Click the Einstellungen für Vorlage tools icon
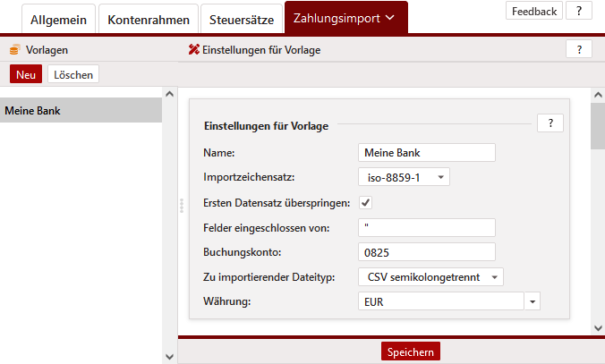Screen dimensions: 605x364 click(x=193, y=50)
